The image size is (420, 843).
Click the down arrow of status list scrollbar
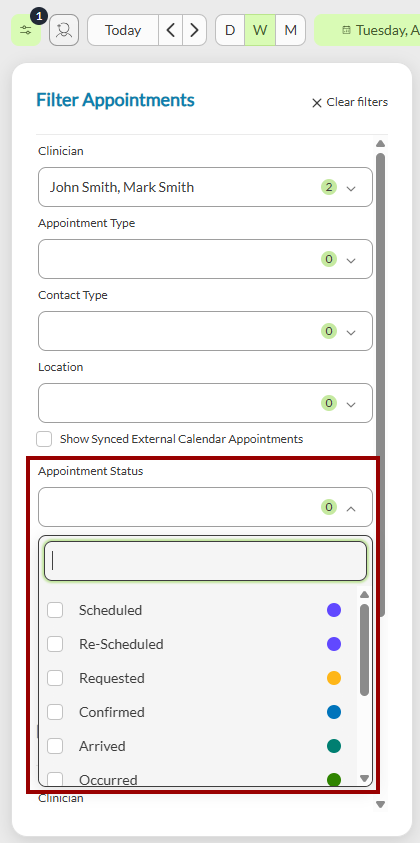(364, 778)
